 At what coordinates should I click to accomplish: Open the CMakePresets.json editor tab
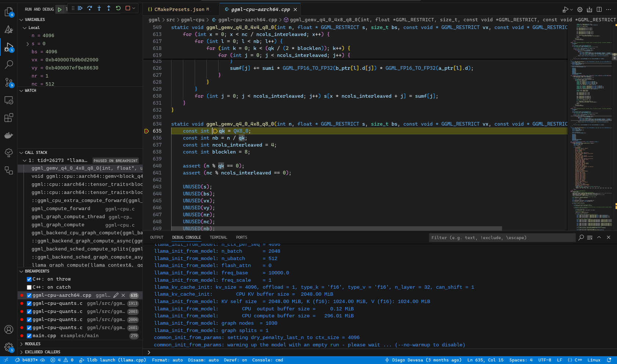(179, 10)
